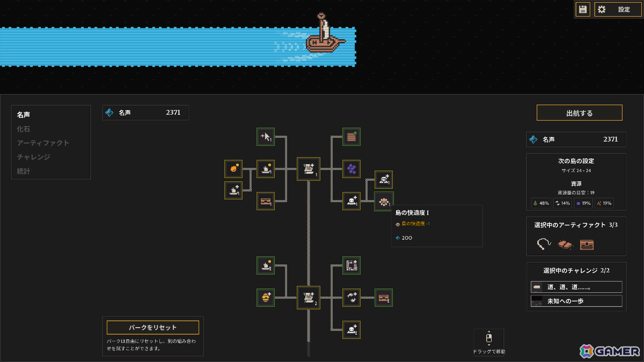Switch to the アーティファクト tab
The height and width of the screenshot is (362, 644).
[x=43, y=143]
